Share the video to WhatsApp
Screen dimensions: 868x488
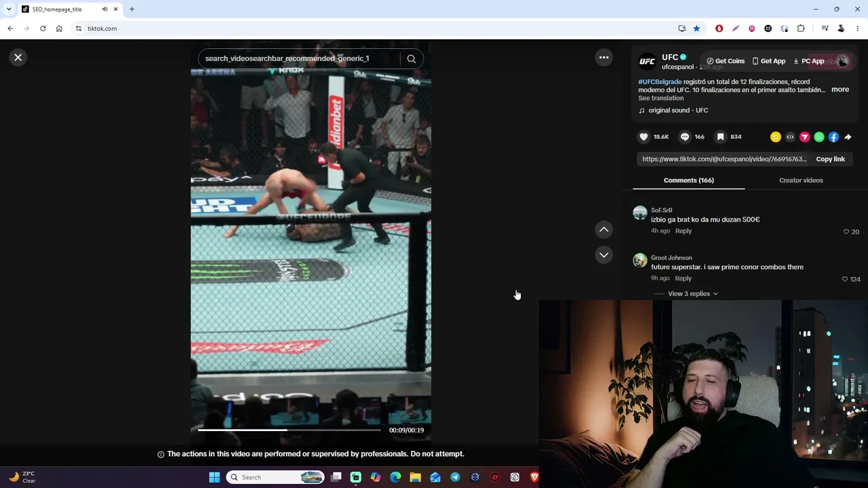point(819,137)
